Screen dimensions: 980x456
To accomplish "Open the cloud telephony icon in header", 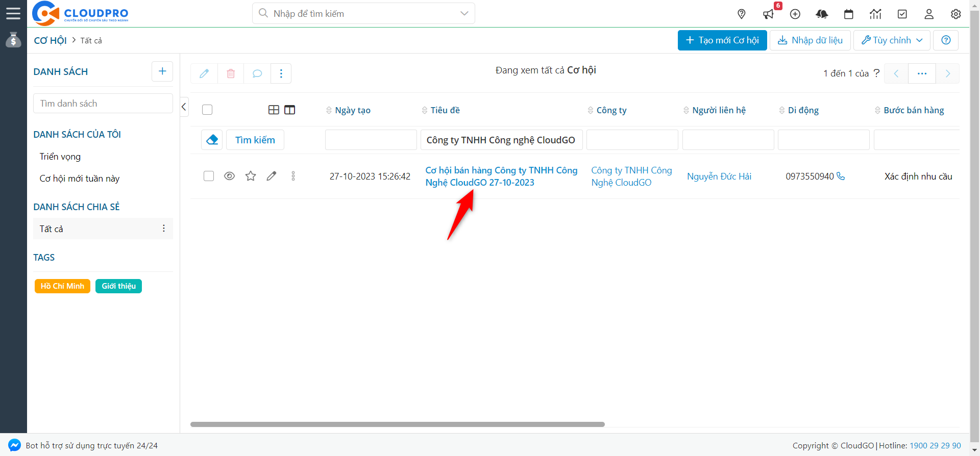I will pos(822,14).
